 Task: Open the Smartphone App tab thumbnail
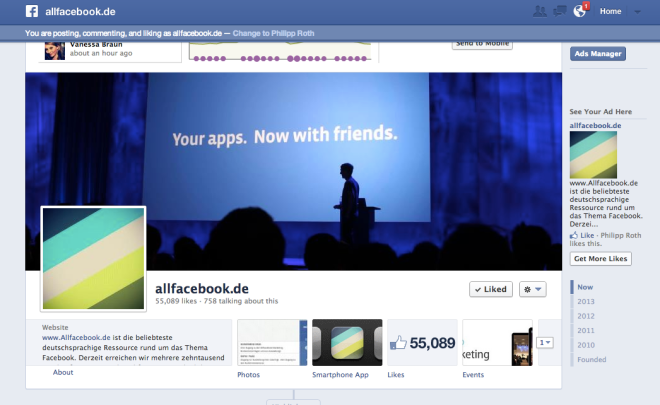click(x=347, y=342)
